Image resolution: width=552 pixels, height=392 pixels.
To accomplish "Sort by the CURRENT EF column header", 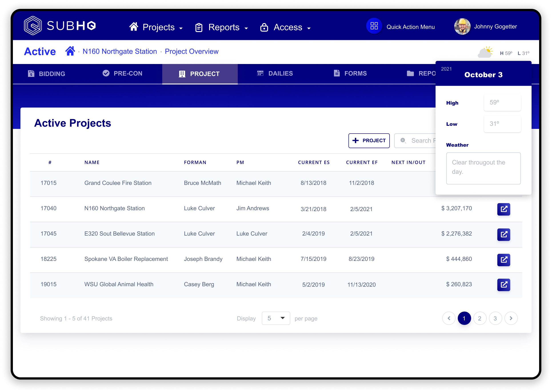I will point(362,162).
